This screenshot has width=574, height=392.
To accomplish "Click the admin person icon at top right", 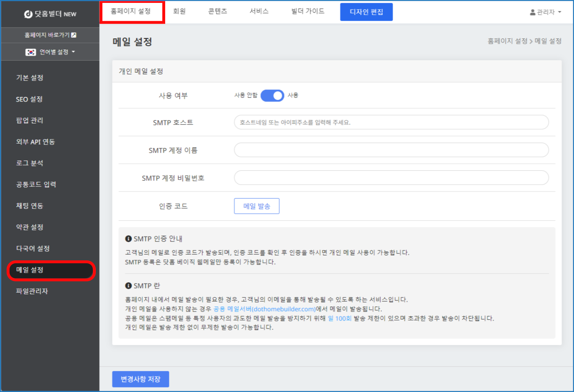I will coord(533,12).
